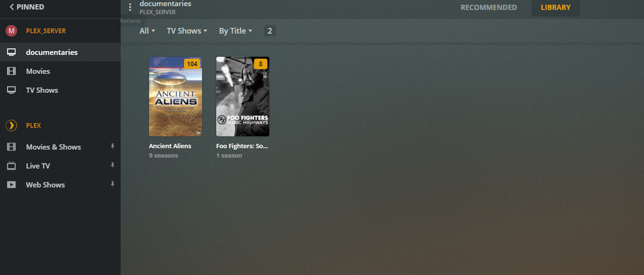Click the orange Plex chevron logo

(11, 125)
